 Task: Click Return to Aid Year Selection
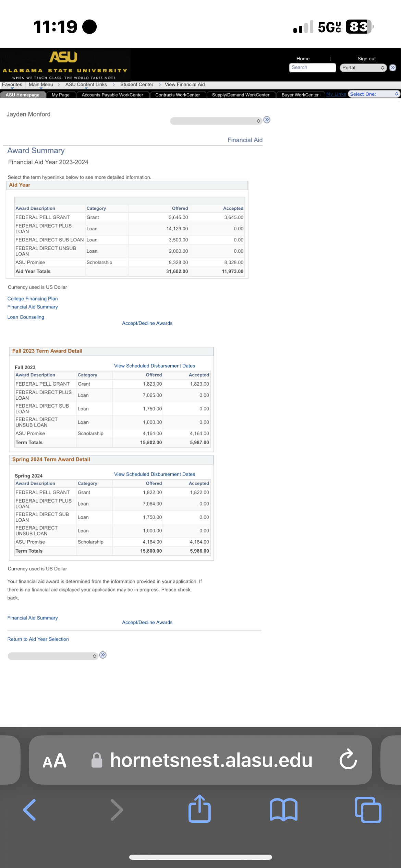click(x=38, y=639)
